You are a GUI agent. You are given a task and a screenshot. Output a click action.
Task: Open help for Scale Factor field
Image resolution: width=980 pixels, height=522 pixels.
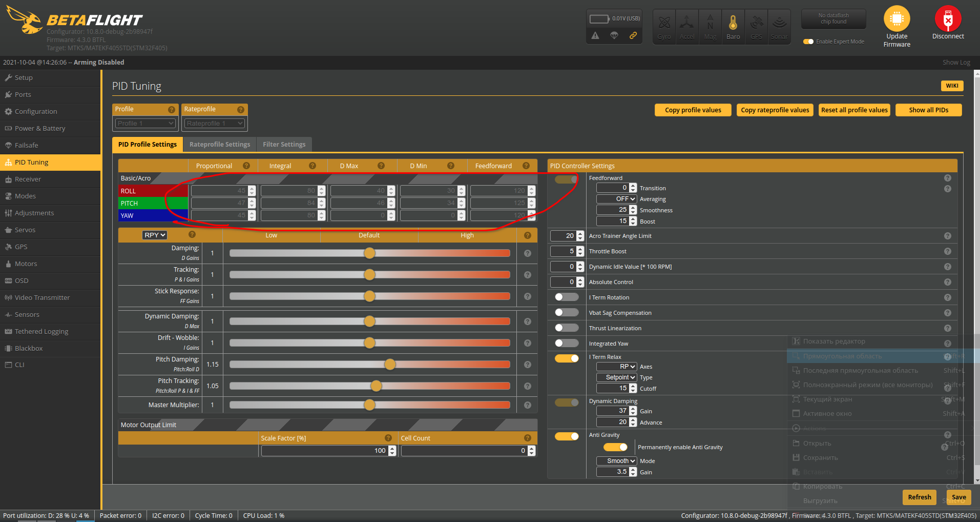388,438
